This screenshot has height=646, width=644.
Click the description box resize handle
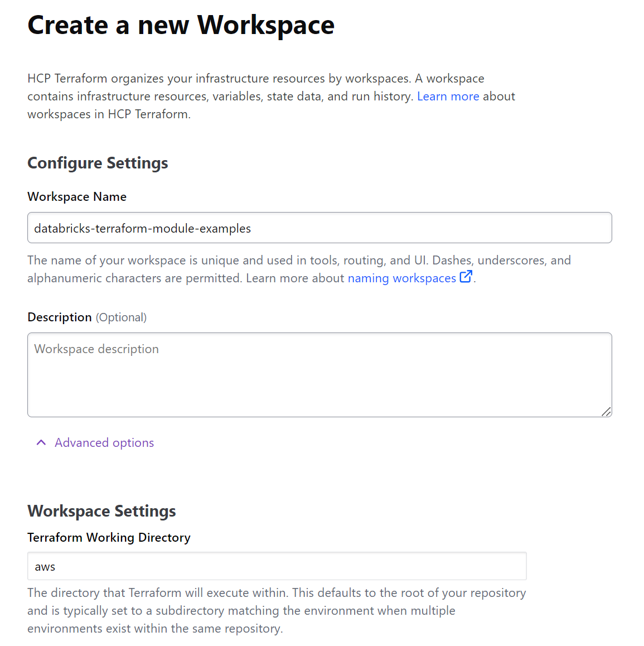[x=606, y=412]
